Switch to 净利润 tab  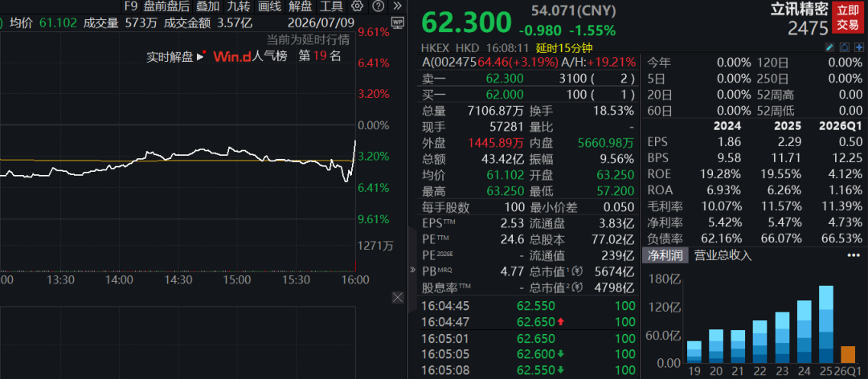(x=665, y=255)
